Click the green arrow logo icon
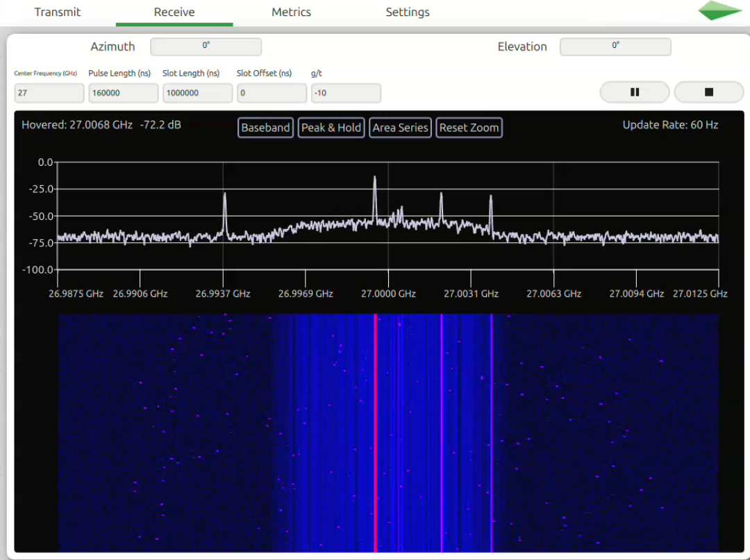The image size is (750, 560). click(720, 11)
